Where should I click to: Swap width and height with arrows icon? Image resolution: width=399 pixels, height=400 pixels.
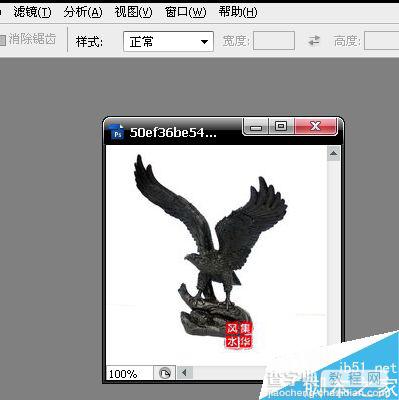[314, 41]
